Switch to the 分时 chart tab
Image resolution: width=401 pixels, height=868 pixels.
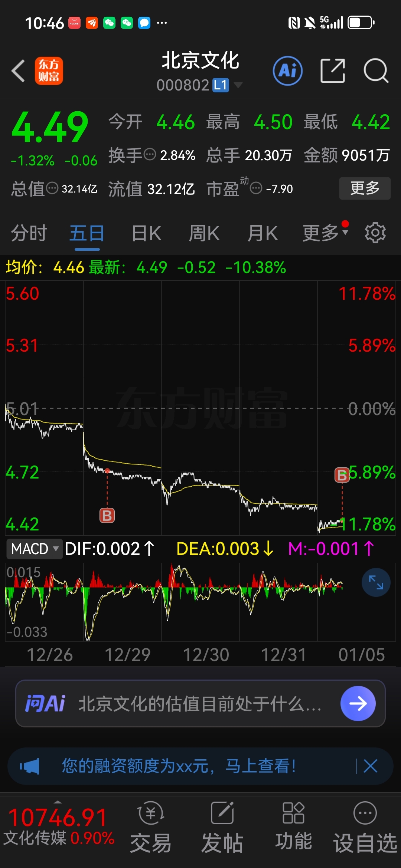[29, 233]
